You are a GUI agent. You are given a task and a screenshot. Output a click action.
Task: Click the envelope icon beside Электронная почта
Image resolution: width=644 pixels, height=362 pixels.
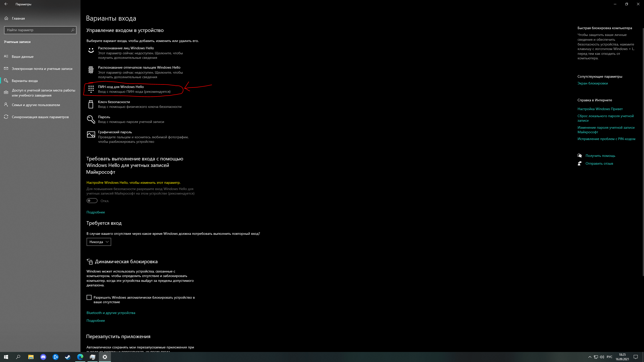point(6,68)
